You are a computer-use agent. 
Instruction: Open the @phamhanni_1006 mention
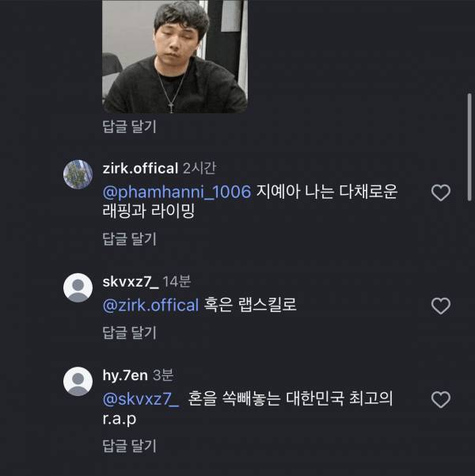pos(177,192)
